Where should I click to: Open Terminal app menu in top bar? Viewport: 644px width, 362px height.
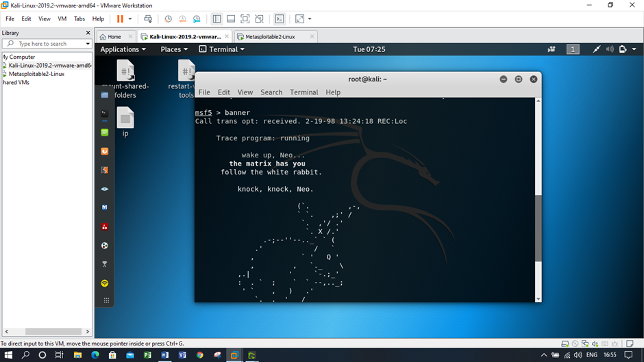click(x=222, y=49)
